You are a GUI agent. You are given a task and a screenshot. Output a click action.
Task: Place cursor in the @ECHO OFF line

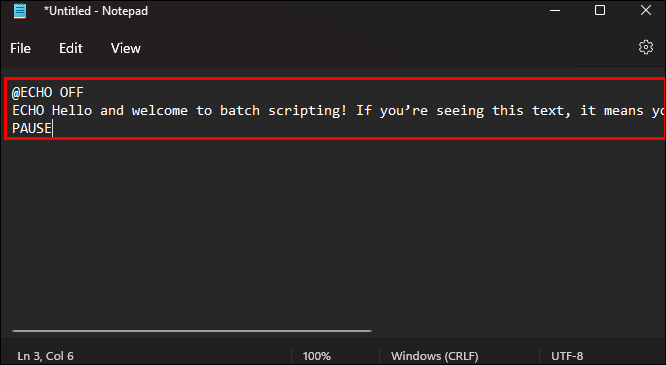tap(48, 92)
